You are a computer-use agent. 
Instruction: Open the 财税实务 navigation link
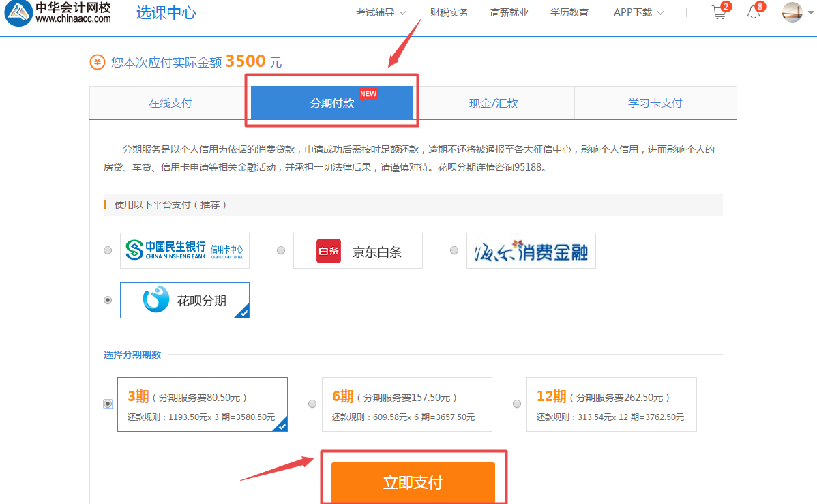[449, 12]
